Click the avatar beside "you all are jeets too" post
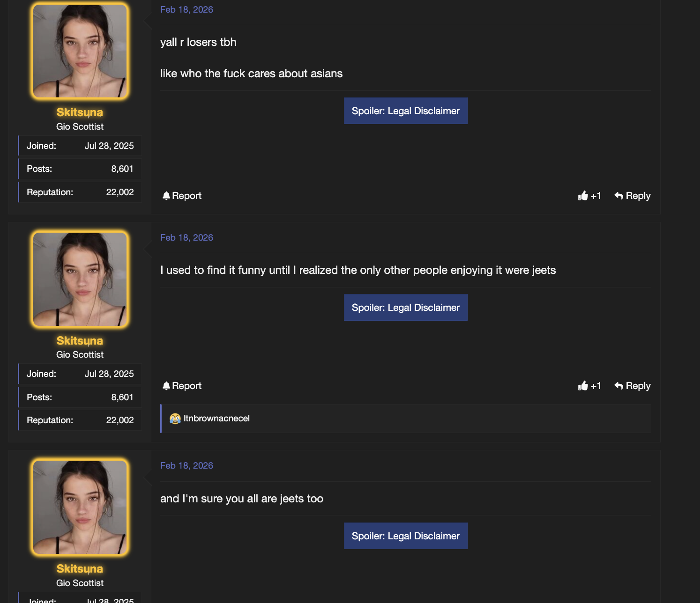The image size is (700, 603). [x=80, y=507]
